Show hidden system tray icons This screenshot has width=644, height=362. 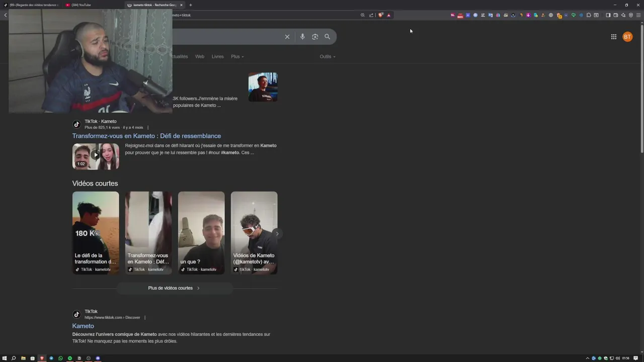tap(587, 358)
